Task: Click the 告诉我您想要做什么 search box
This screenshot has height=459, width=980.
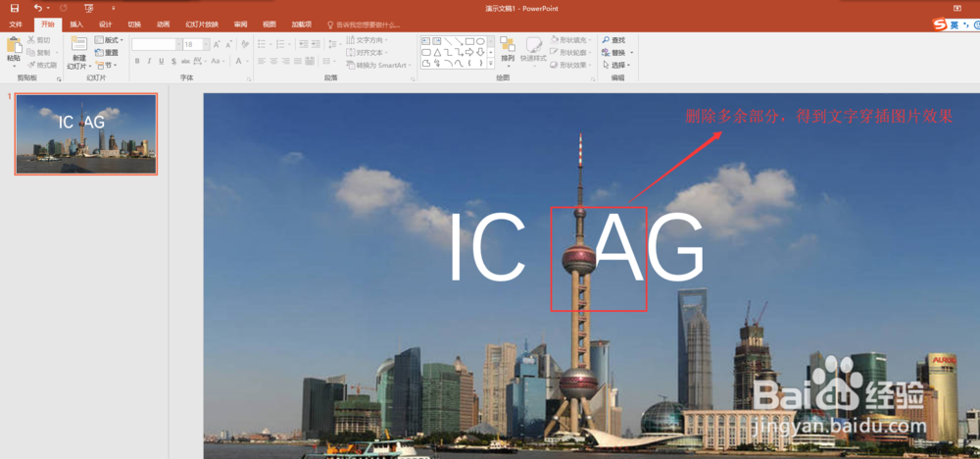Action: click(365, 25)
